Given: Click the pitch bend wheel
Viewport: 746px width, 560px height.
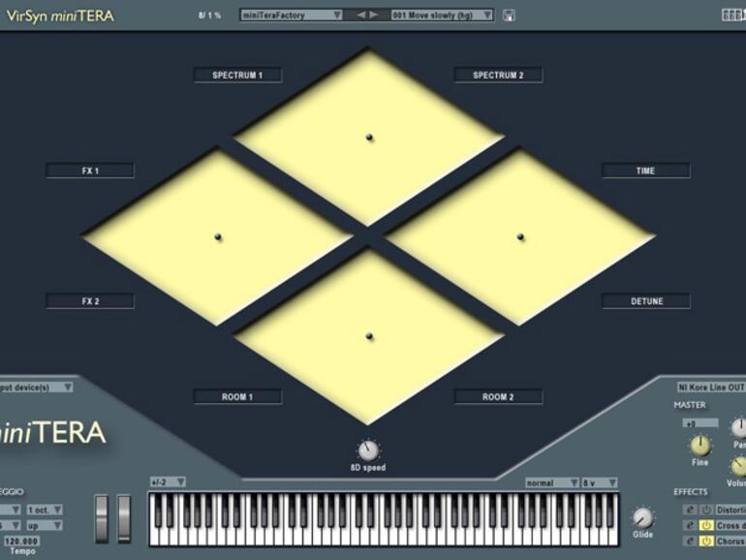Looking at the screenshot, I should point(102,518).
